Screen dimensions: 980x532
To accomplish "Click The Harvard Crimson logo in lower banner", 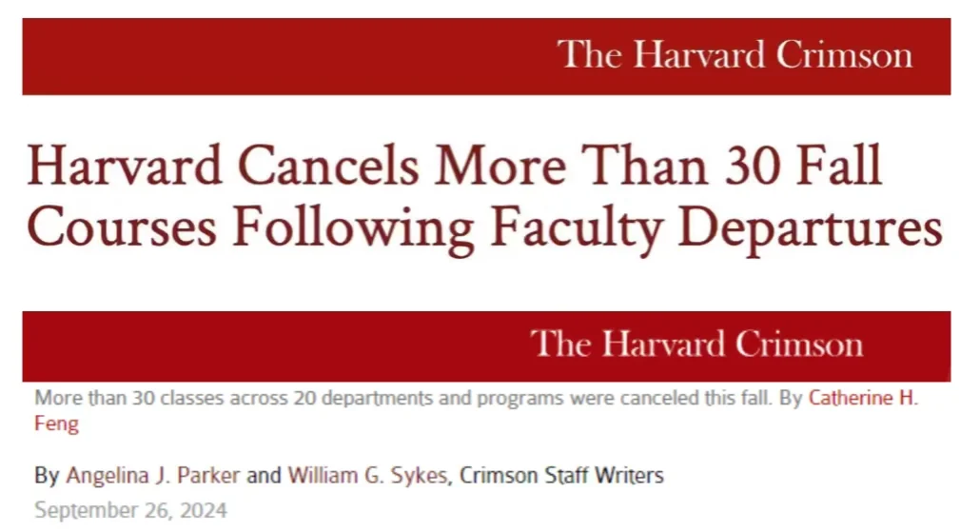I will (x=696, y=344).
